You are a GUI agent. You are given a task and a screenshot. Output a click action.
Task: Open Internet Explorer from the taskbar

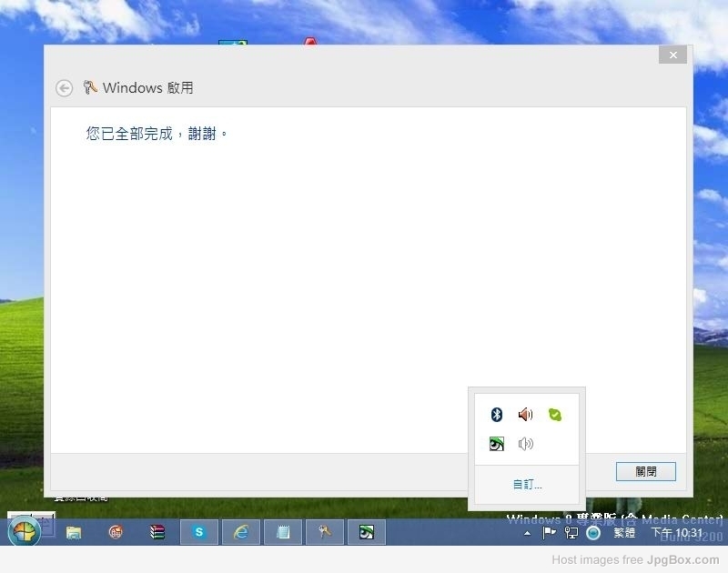[241, 532]
